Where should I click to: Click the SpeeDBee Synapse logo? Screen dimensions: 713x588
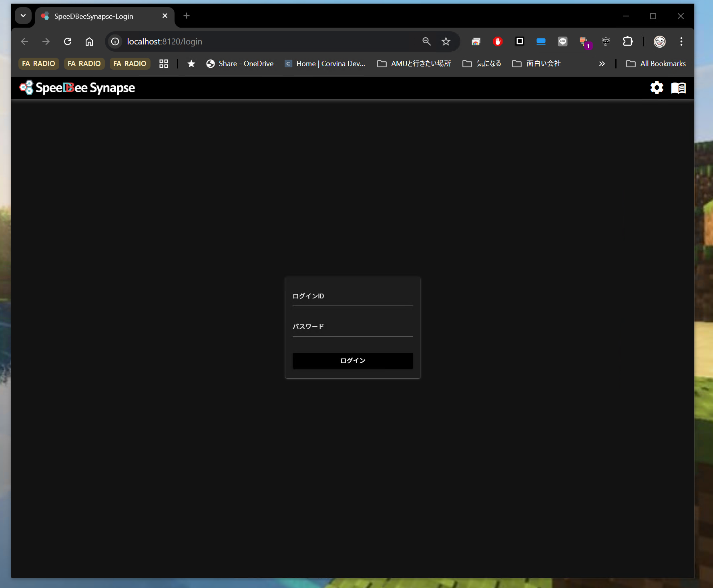78,88
